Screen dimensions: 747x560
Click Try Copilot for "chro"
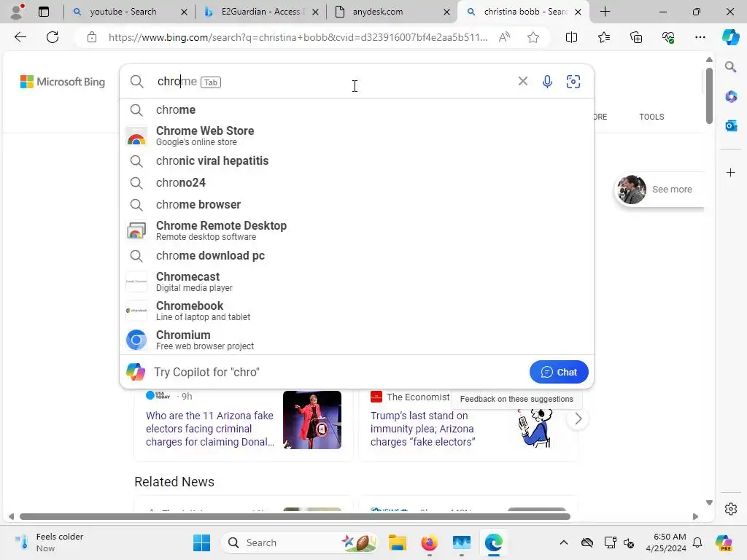pos(206,372)
